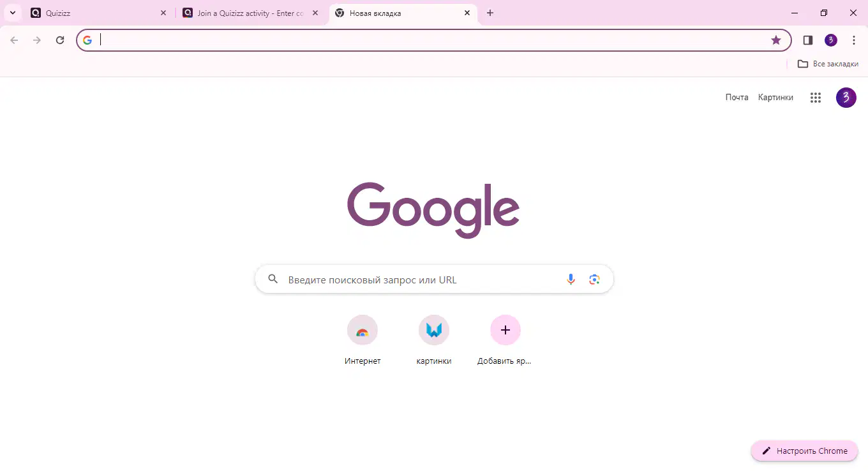Click the Настроить Chrome button

click(x=804, y=451)
